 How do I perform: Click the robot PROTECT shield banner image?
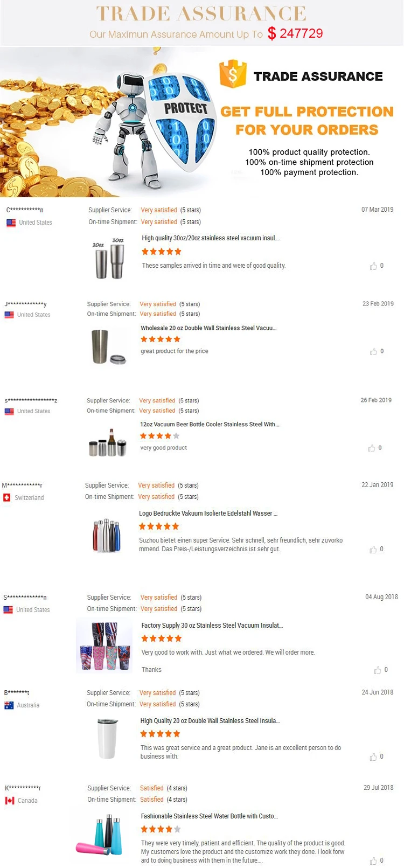[156, 124]
